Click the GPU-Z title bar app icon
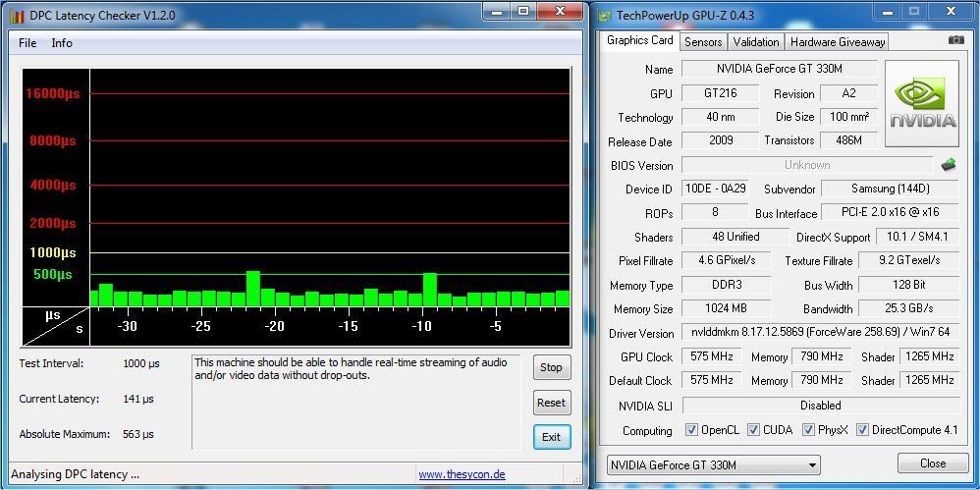 tap(606, 15)
